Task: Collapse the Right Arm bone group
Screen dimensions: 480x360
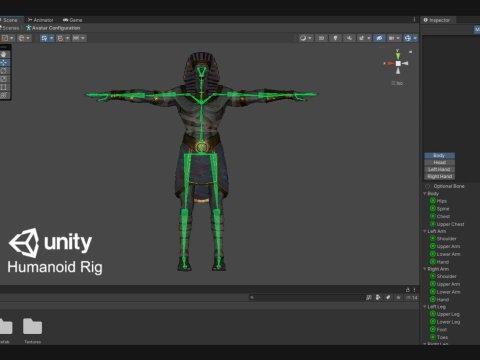Action: click(x=425, y=269)
